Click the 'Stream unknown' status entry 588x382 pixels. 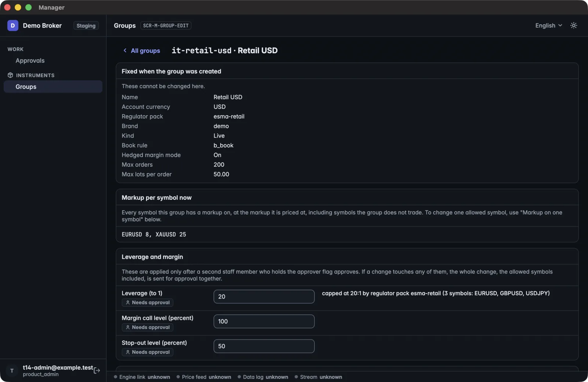pyautogui.click(x=318, y=377)
